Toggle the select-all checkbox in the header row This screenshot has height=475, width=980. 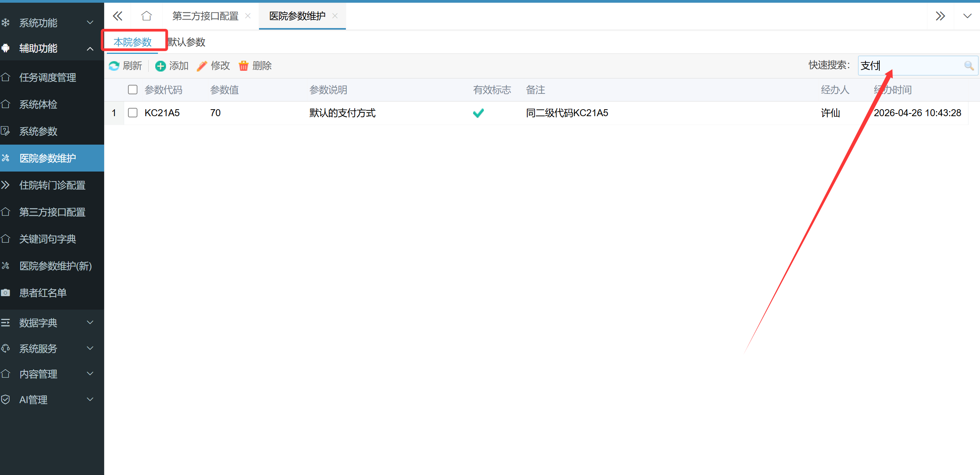[x=133, y=90]
